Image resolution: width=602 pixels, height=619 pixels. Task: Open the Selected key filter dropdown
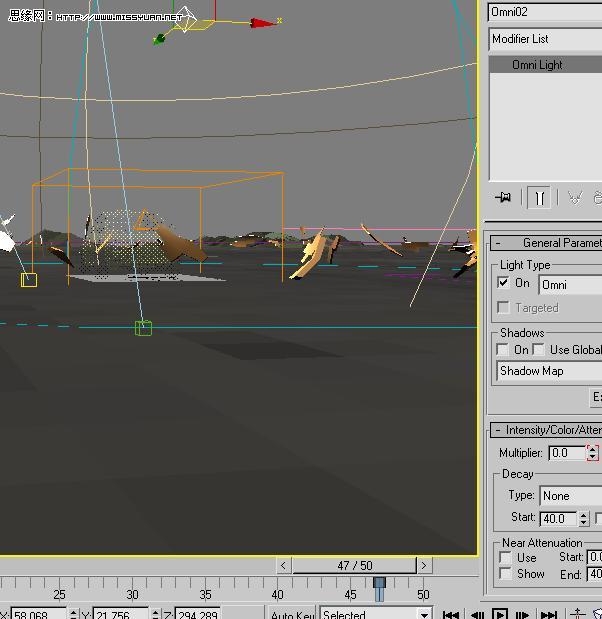point(375,613)
